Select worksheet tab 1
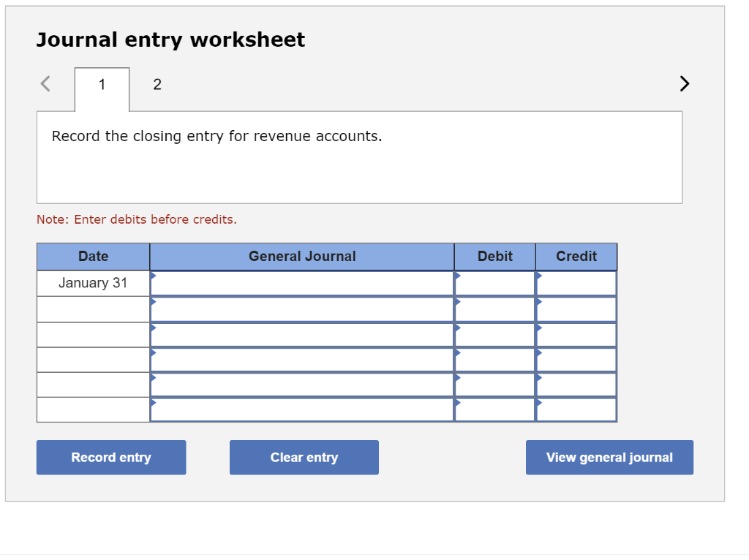Screen dimensions: 749x560 [x=102, y=84]
